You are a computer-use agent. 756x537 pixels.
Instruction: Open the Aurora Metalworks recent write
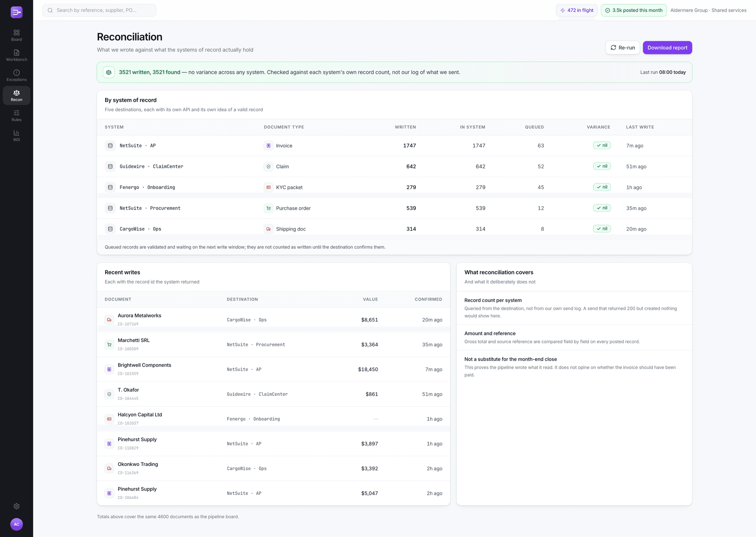tap(274, 320)
